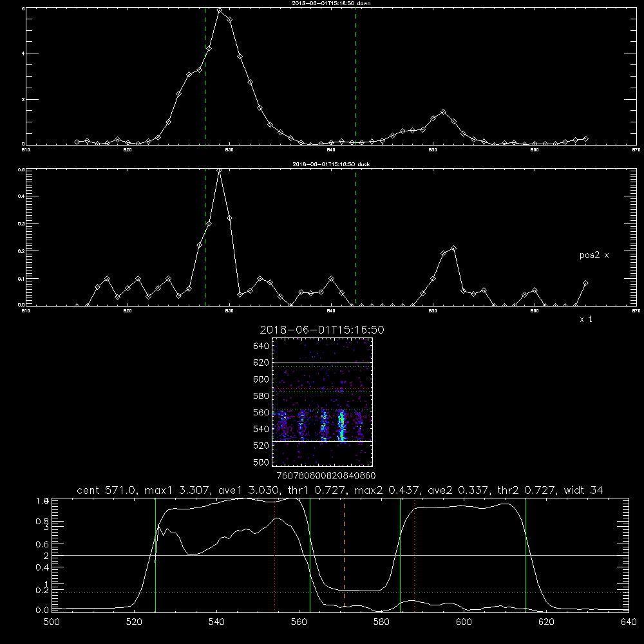The height and width of the screenshot is (644, 644).
Task: Click the first green dashed line in the dawn plot
Action: 205,77
